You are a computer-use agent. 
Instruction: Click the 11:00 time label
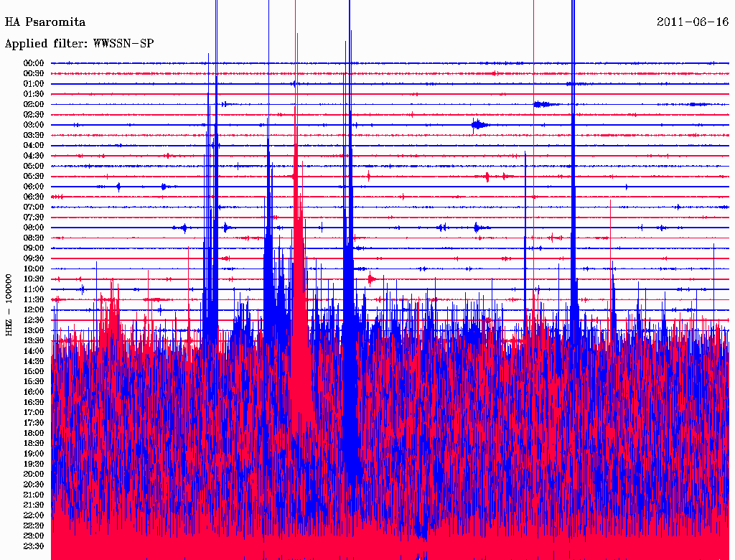pyautogui.click(x=34, y=289)
